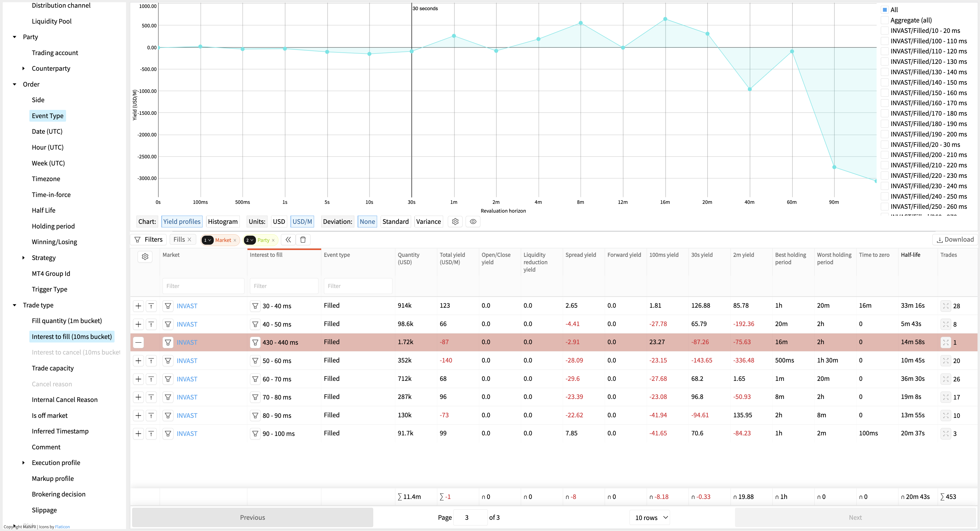Filter interest funnel on 430 - 440 ms row

(x=255, y=342)
